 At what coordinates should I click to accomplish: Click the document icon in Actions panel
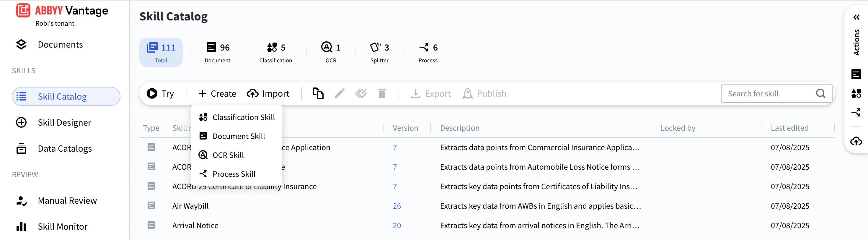coord(856,74)
